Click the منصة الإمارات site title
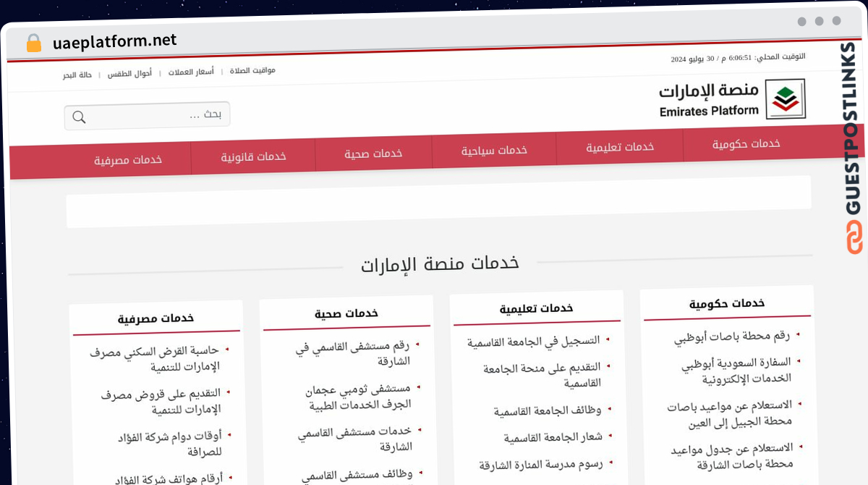 pyautogui.click(x=708, y=91)
